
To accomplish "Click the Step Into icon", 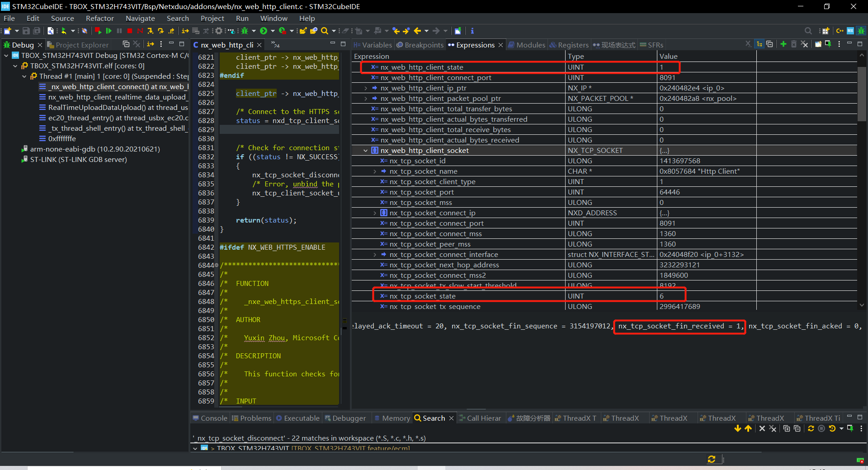I will 151,31.
